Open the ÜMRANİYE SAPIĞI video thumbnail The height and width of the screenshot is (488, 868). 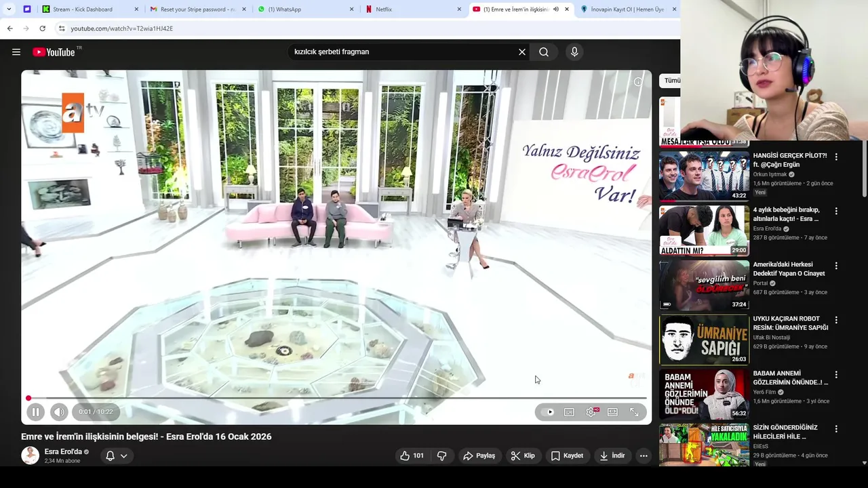tap(704, 340)
